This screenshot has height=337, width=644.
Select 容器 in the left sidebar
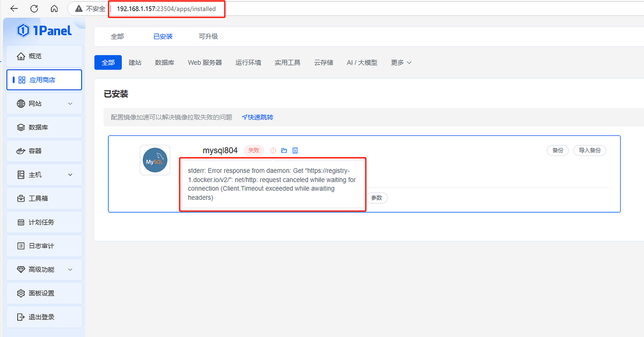[x=35, y=151]
